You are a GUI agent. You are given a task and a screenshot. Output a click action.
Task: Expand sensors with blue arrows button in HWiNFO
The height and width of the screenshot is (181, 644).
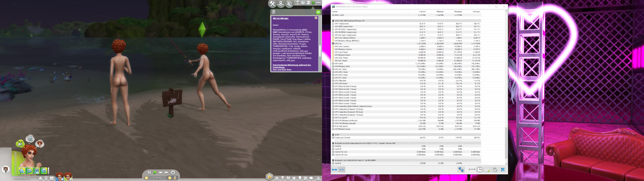click(x=334, y=170)
